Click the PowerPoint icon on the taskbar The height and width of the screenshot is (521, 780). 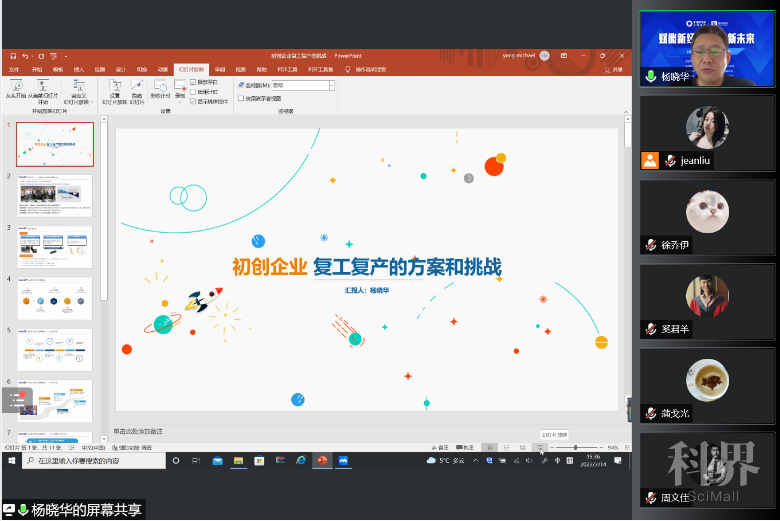[x=322, y=461]
